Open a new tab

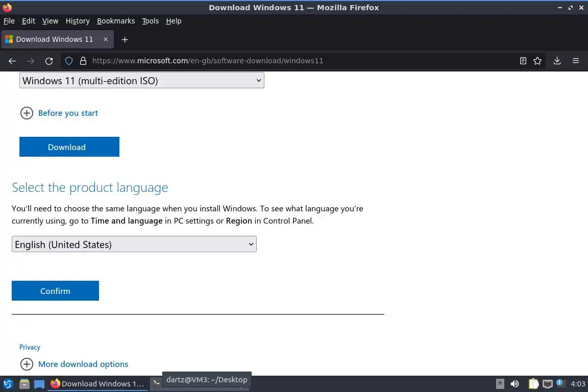[125, 39]
